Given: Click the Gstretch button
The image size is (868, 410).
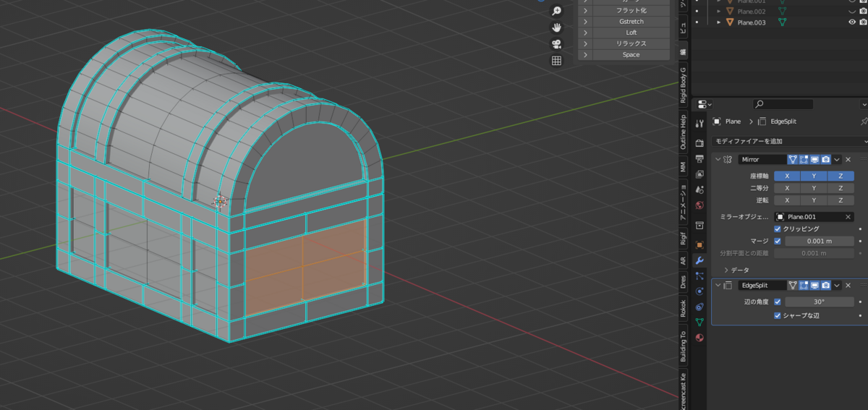Looking at the screenshot, I should click(x=631, y=22).
